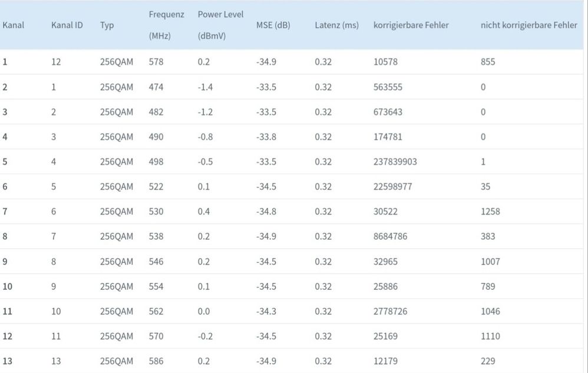Select uncorrectable errors value 35
The image size is (588, 373).
pos(485,187)
